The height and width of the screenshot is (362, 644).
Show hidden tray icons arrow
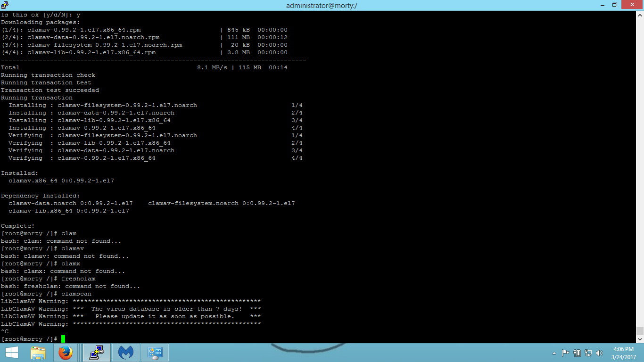[554, 353]
